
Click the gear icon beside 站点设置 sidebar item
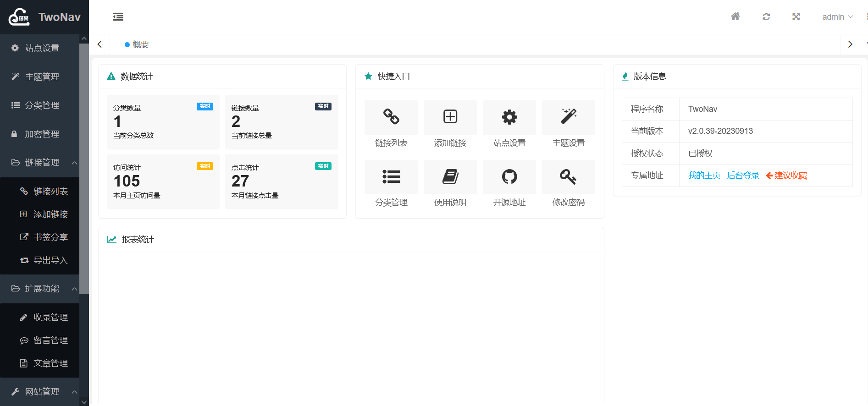click(15, 48)
